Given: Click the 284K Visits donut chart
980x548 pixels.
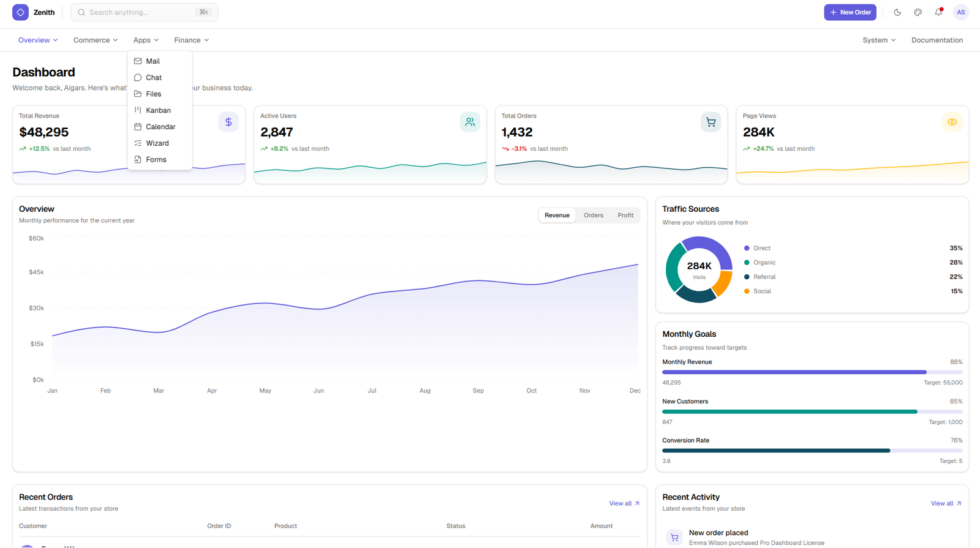Looking at the screenshot, I should pyautogui.click(x=699, y=269).
